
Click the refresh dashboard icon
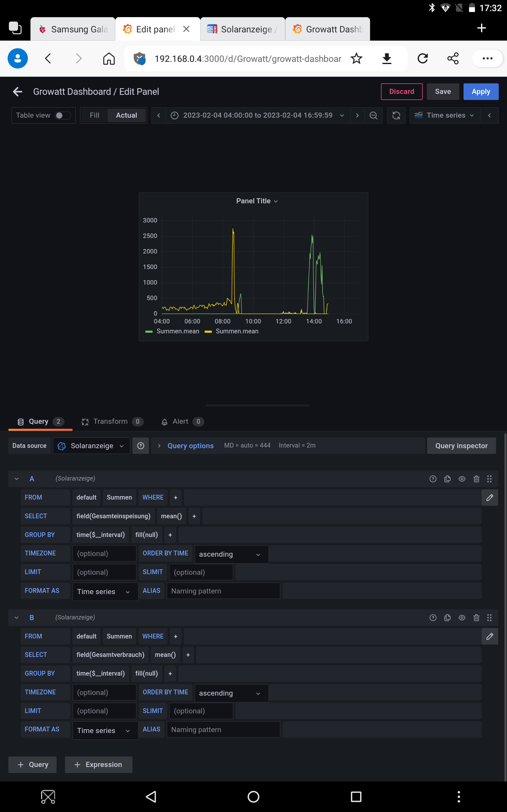click(x=396, y=115)
